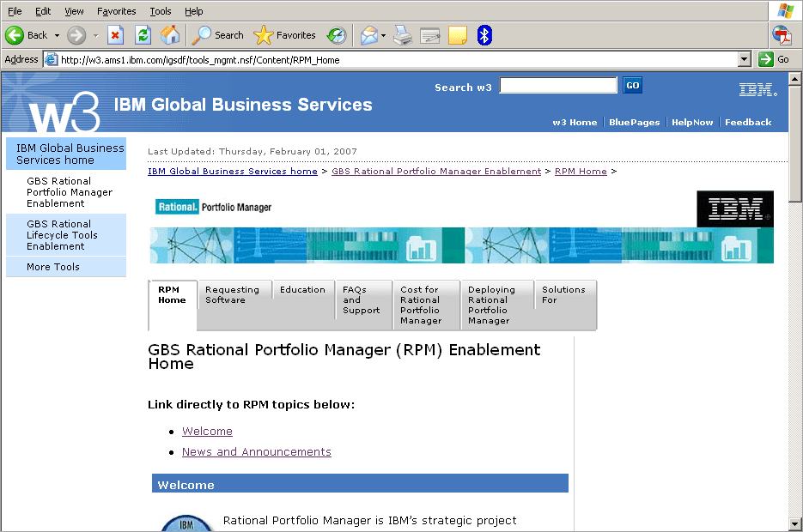This screenshot has width=803, height=532.
Task: Open the History clock icon
Action: tap(337, 35)
